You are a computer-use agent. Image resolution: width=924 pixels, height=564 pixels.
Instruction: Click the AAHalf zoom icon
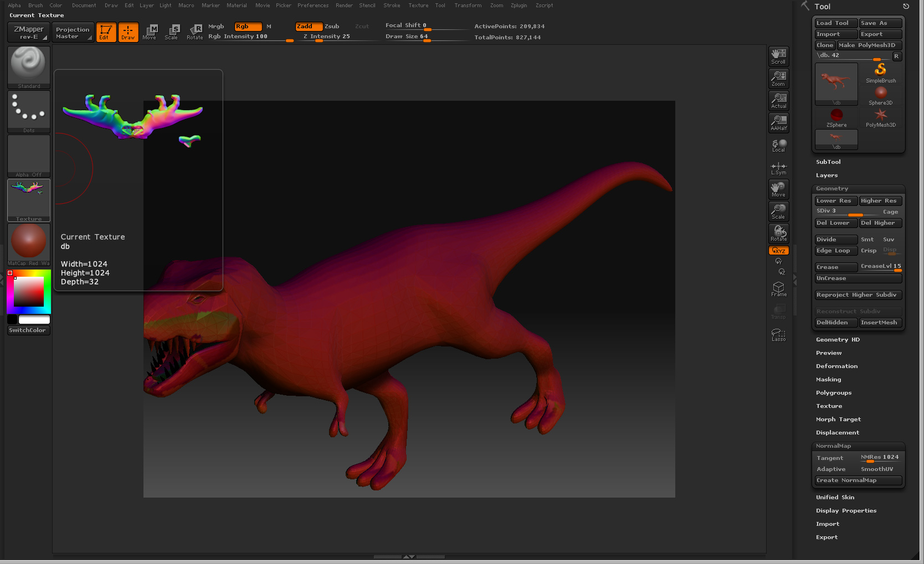tap(778, 123)
